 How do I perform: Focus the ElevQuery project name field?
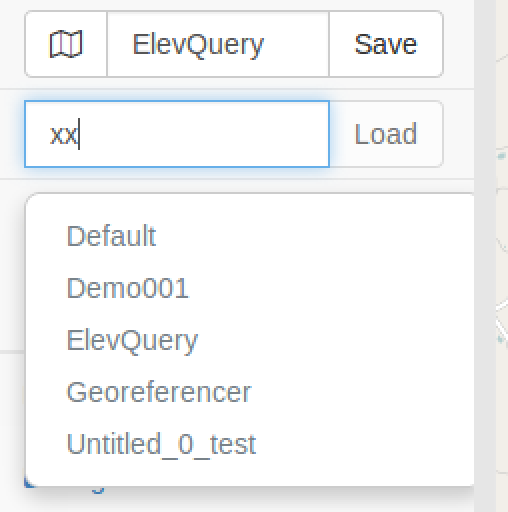pyautogui.click(x=218, y=44)
